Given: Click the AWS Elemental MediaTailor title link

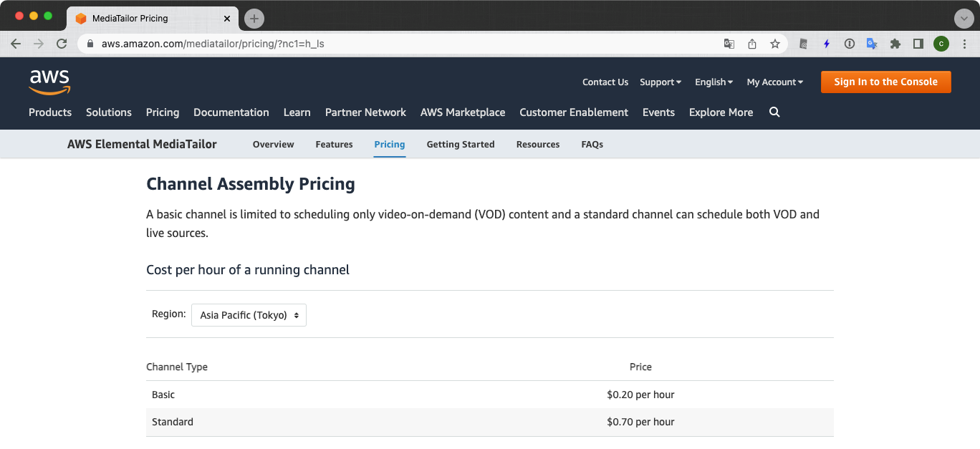Looking at the screenshot, I should [142, 144].
